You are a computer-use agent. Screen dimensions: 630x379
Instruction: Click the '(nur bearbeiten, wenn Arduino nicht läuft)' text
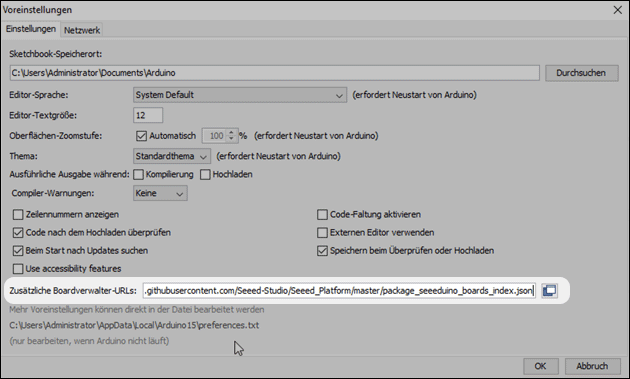click(x=89, y=341)
